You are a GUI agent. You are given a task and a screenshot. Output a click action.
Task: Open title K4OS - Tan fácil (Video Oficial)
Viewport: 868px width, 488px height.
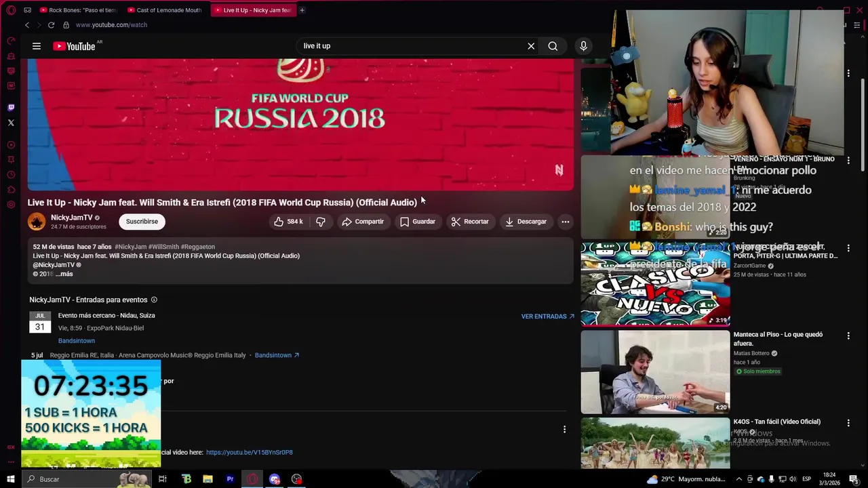pos(777,422)
